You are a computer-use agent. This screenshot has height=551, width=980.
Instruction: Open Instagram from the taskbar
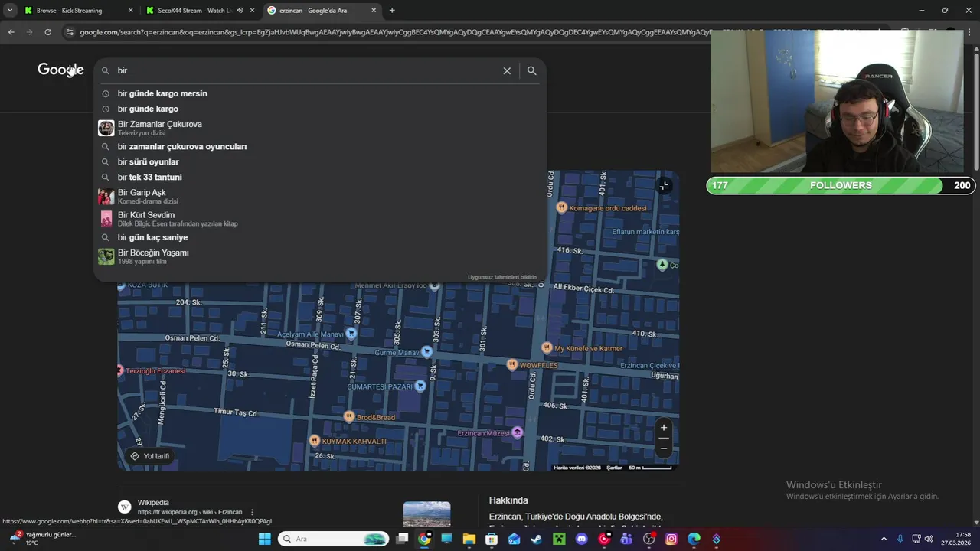tap(671, 539)
